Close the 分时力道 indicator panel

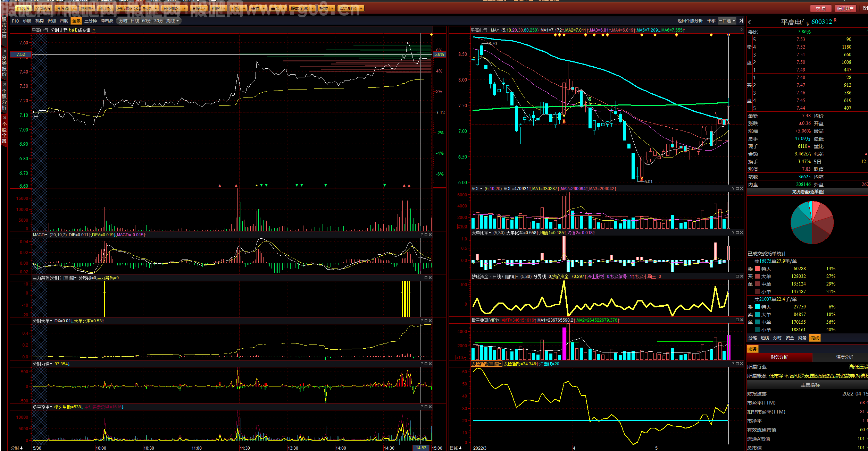click(x=430, y=364)
